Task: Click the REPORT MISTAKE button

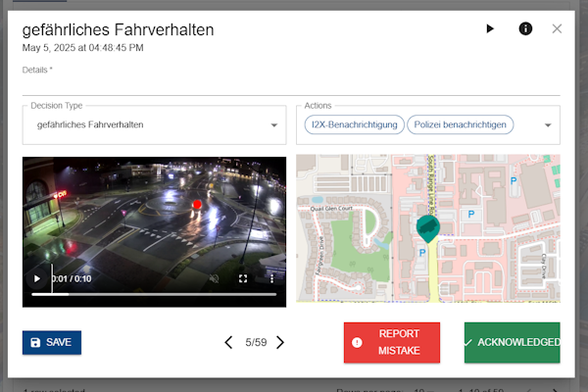Action: click(x=392, y=342)
